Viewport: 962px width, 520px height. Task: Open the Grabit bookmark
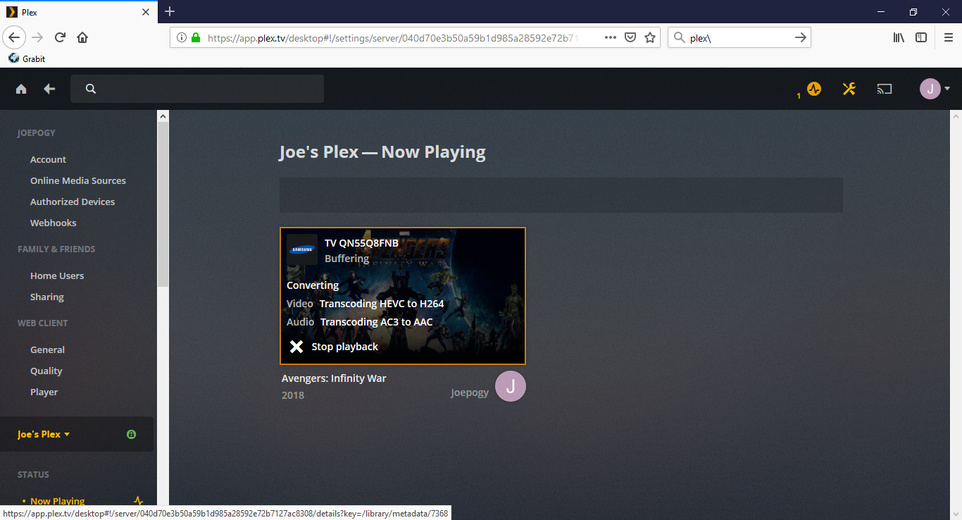point(27,58)
